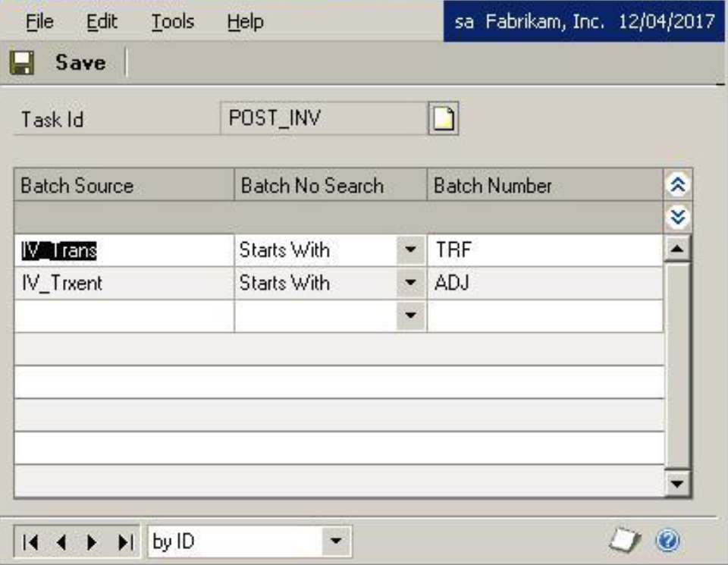Jump to last record arrow

tap(124, 542)
